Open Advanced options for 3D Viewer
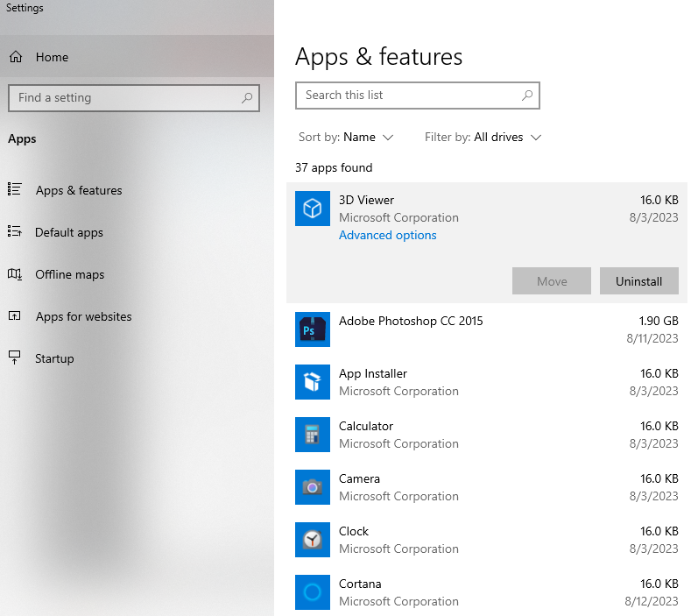The image size is (698, 616). 388,235
